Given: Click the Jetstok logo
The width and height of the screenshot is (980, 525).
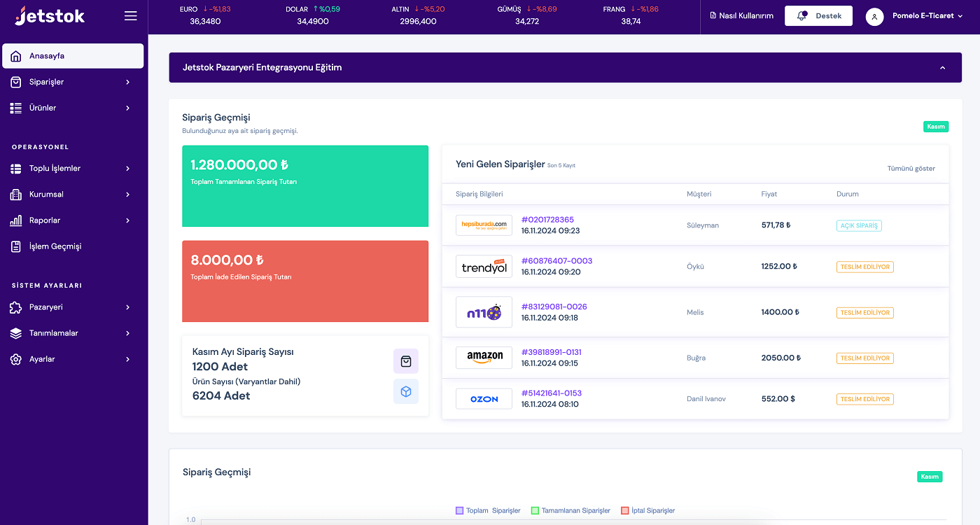Looking at the screenshot, I should click(x=50, y=15).
